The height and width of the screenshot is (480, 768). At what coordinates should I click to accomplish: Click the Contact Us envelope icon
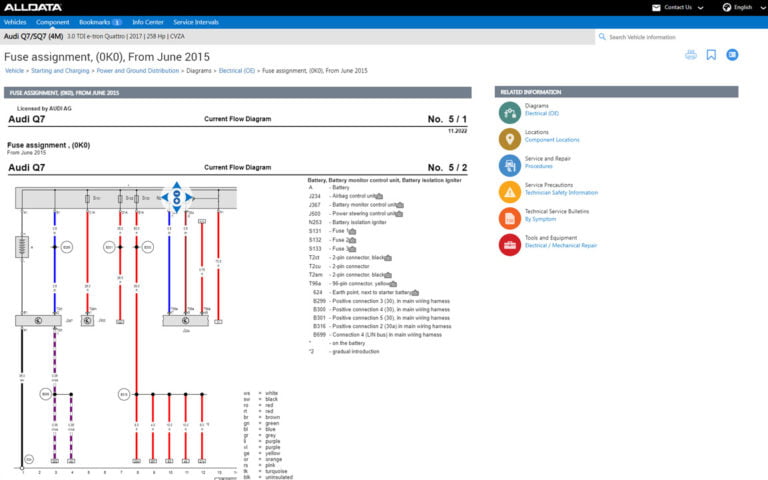pos(656,7)
